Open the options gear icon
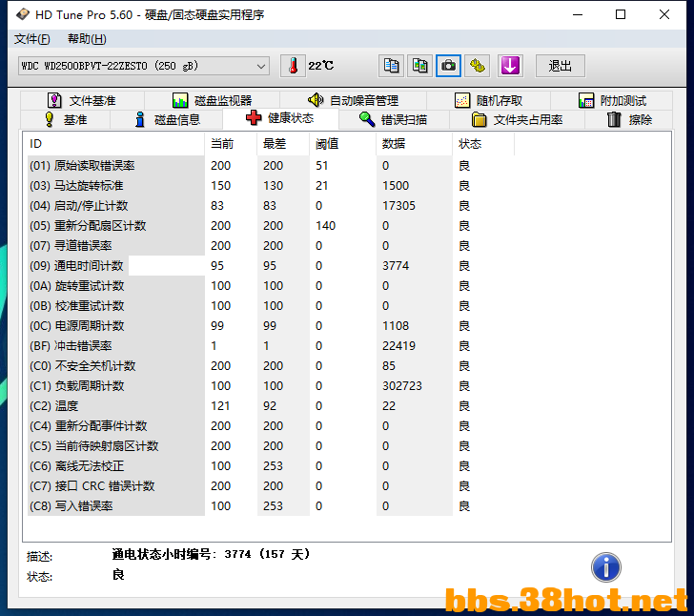Viewport: 694px width, 616px height. [x=477, y=66]
